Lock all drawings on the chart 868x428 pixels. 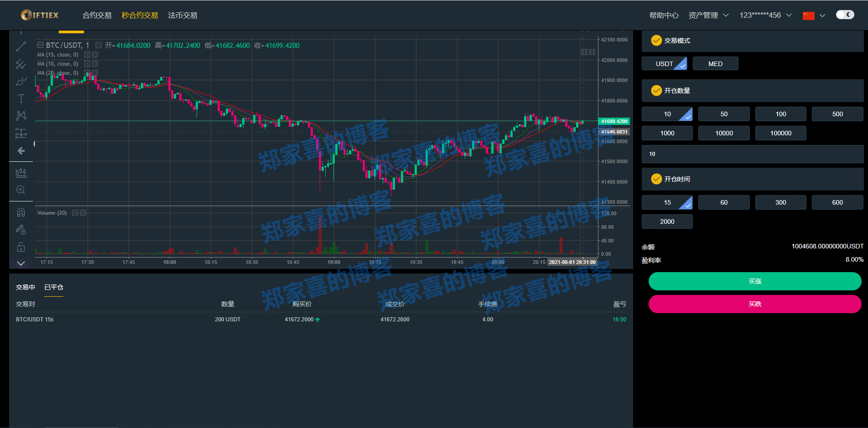21,247
